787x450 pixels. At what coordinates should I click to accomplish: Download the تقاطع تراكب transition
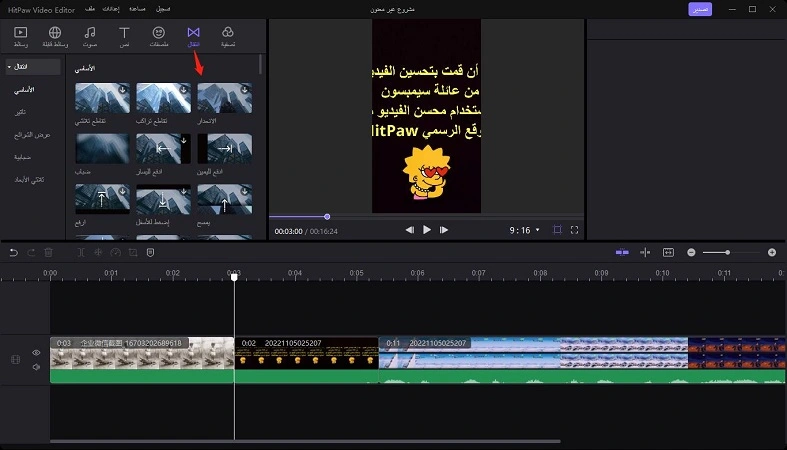pos(184,90)
